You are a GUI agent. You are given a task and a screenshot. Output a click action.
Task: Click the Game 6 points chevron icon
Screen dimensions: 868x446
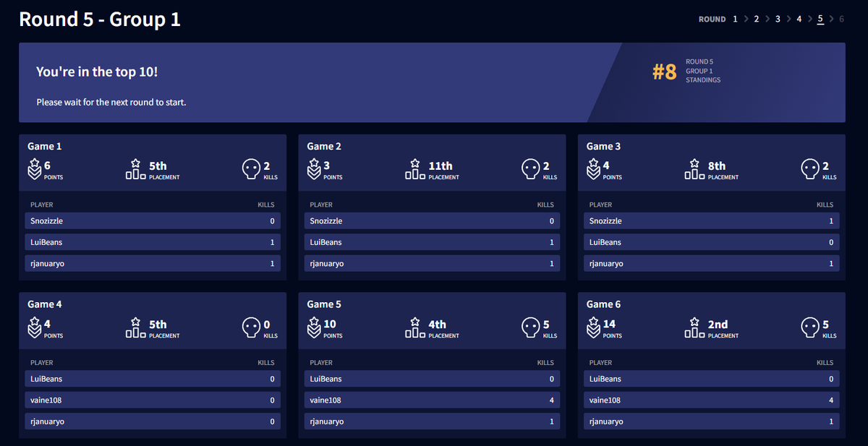tap(593, 328)
